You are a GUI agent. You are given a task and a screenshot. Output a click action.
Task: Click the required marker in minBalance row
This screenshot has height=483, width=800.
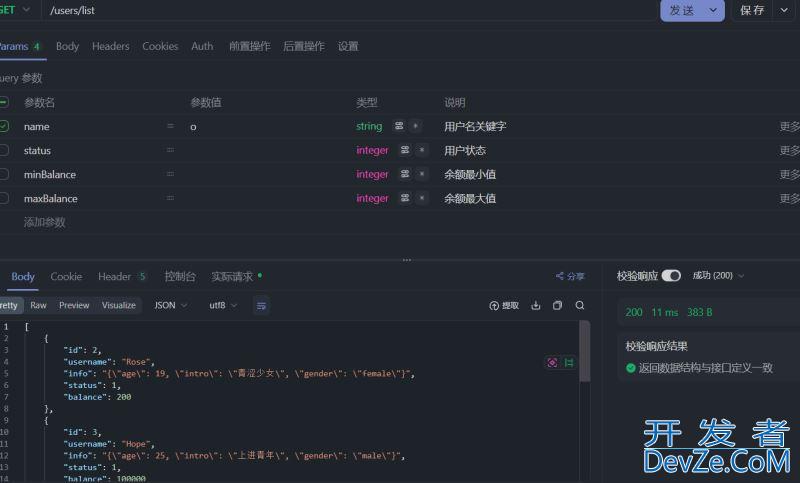422,173
